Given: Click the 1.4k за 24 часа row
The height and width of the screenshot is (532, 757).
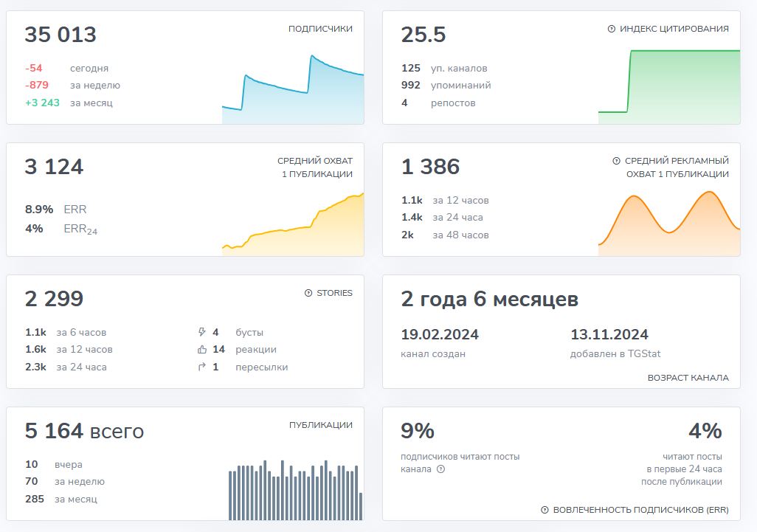Looking at the screenshot, I should tap(442, 218).
